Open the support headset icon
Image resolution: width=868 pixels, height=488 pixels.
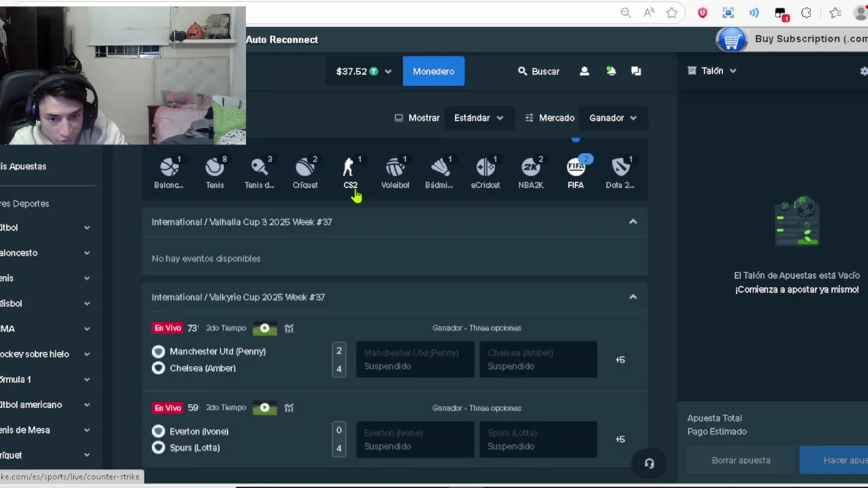pos(649,464)
